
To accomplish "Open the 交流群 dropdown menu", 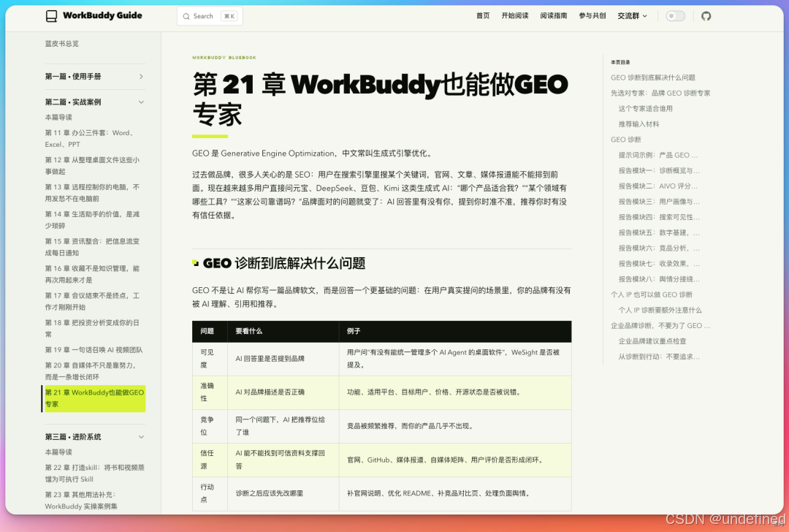I will pyautogui.click(x=632, y=16).
